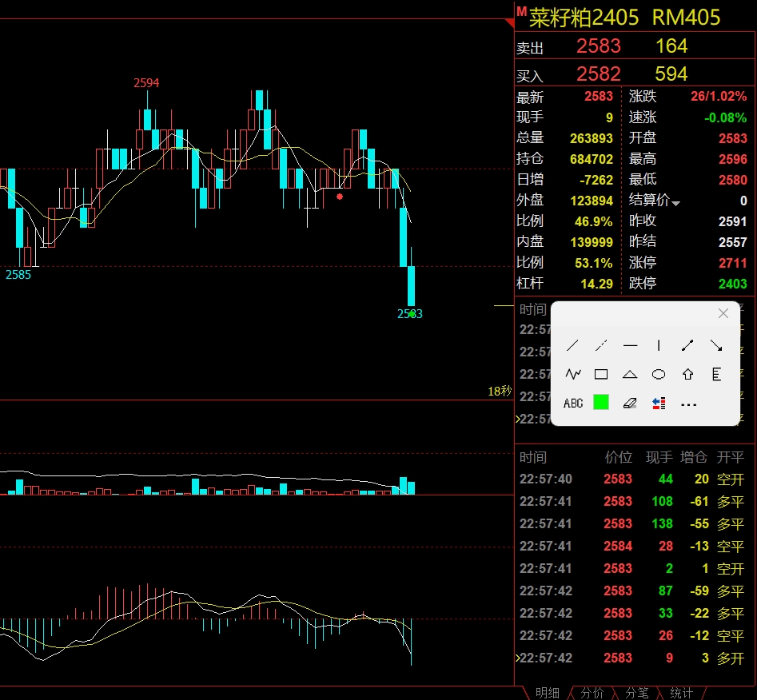Select the diagonal arrow line tool
The height and width of the screenshot is (700, 757).
coord(716,346)
